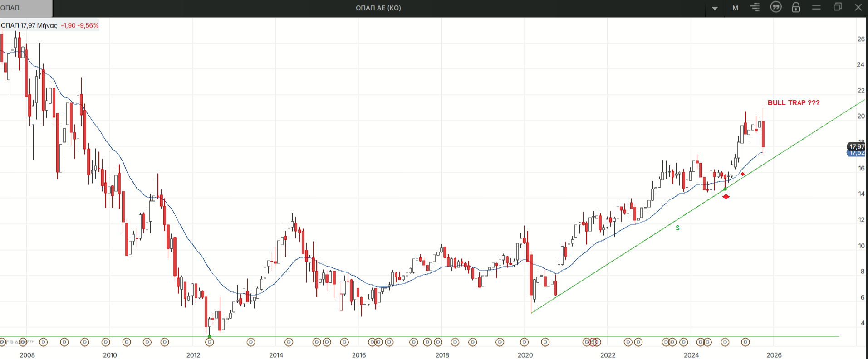Click the monthly timeframe 'M' button

(x=736, y=8)
